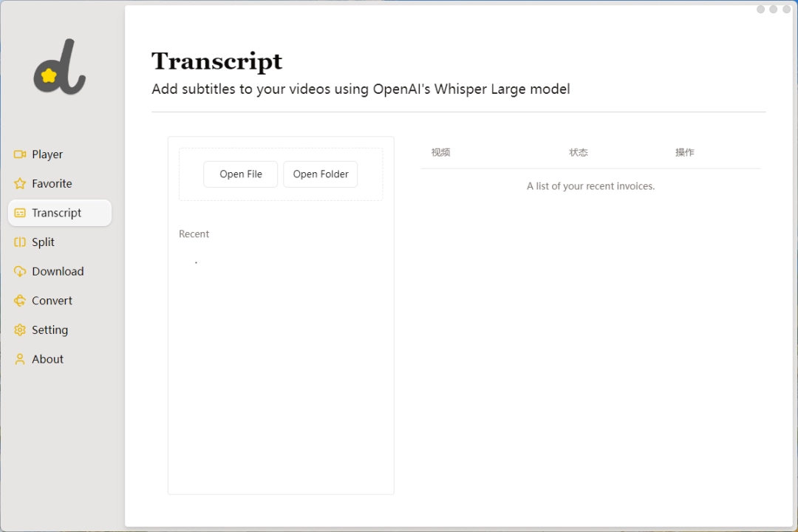
Task: Click the item under Recent list
Action: click(x=196, y=262)
